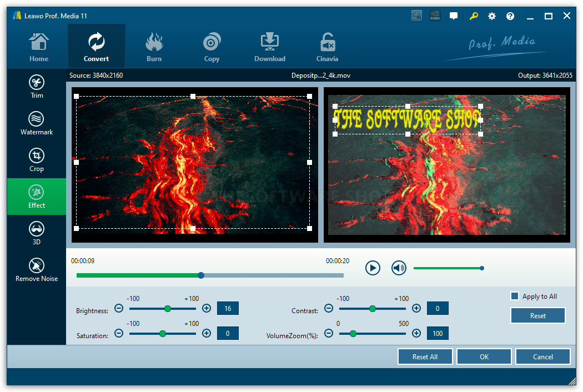Viewport: 583px width, 392px height.
Task: Click the Leawo app logo in title bar
Action: tap(17, 16)
